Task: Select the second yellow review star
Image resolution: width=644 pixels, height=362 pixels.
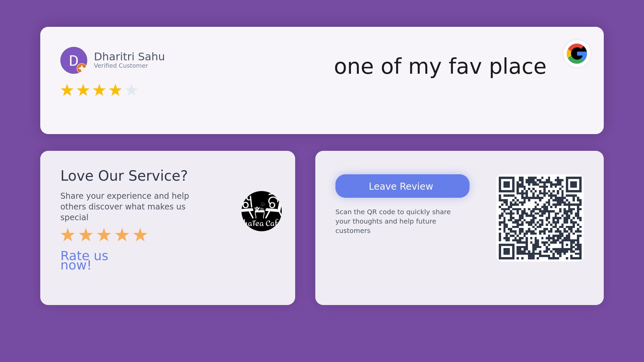Action: pos(83,90)
